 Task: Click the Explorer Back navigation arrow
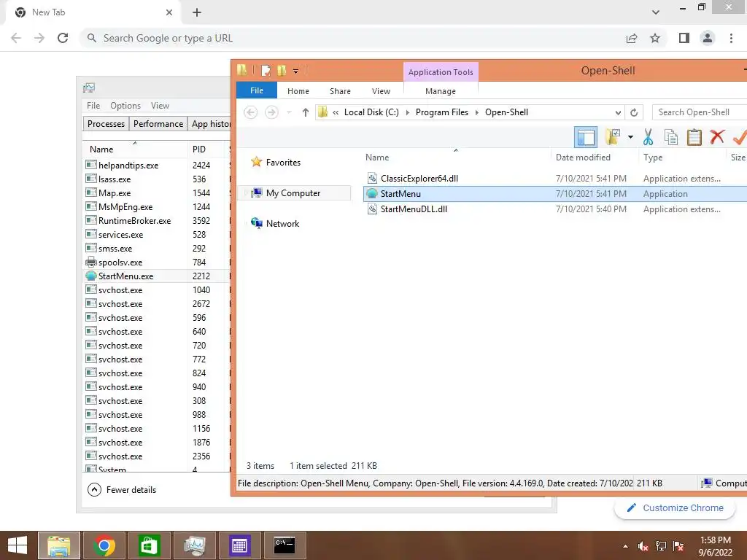click(x=251, y=112)
